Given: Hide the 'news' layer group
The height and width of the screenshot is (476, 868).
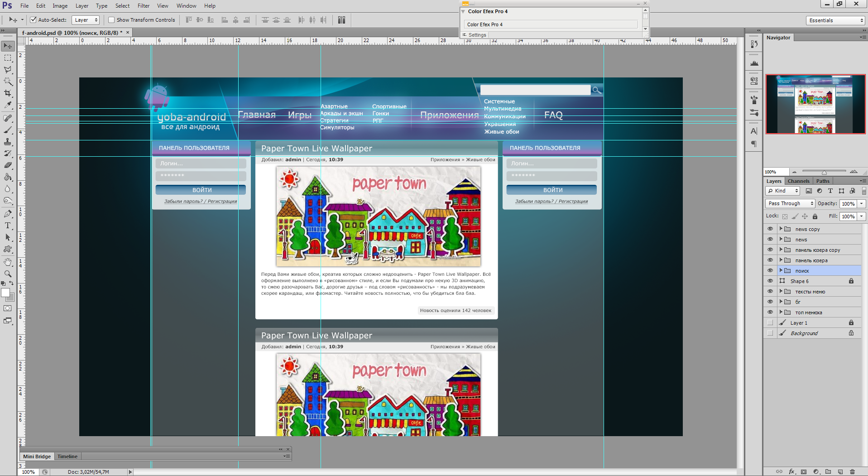Looking at the screenshot, I should tap(770, 240).
